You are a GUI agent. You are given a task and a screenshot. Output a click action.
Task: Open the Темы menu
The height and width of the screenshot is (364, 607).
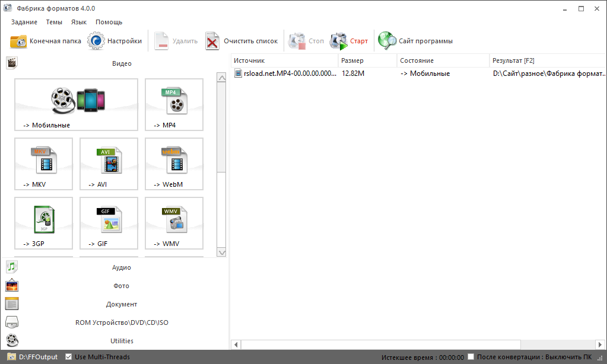54,22
